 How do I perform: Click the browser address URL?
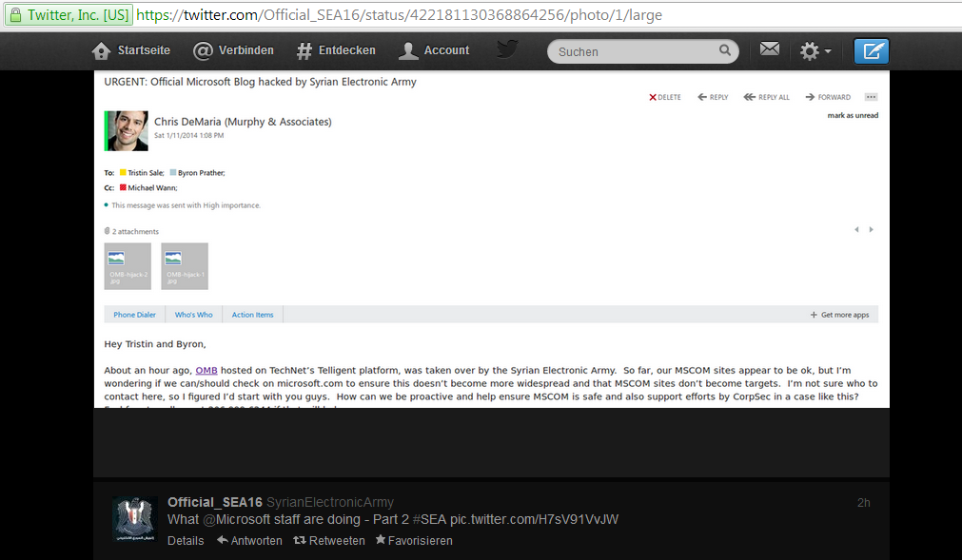point(399,14)
